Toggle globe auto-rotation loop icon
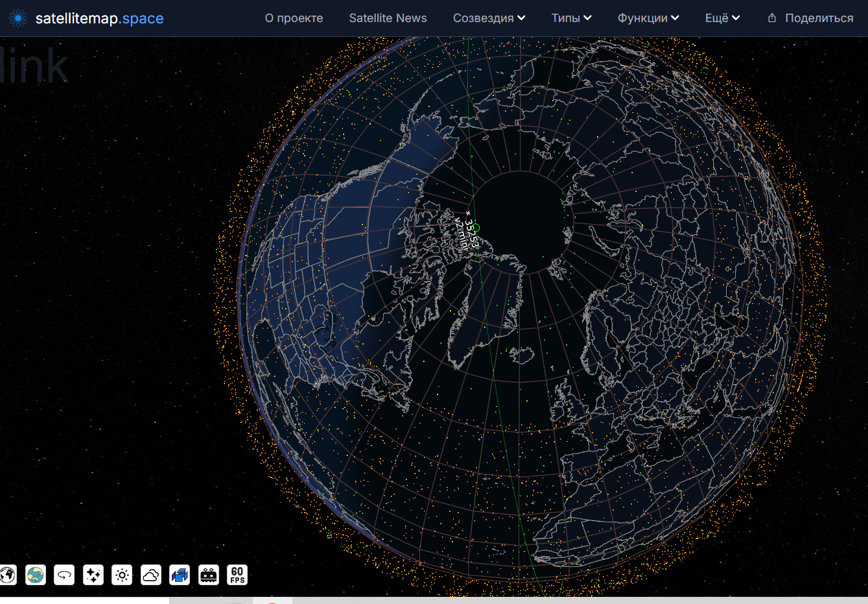The width and height of the screenshot is (868, 604). click(x=64, y=575)
